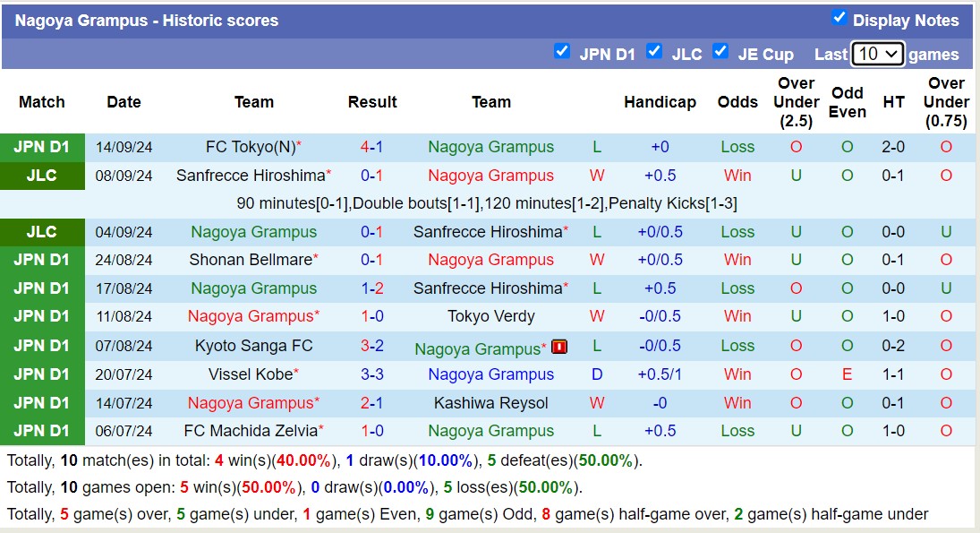Click the red card icon beside Nagoya Grampus
The image size is (980, 533).
coord(559,347)
